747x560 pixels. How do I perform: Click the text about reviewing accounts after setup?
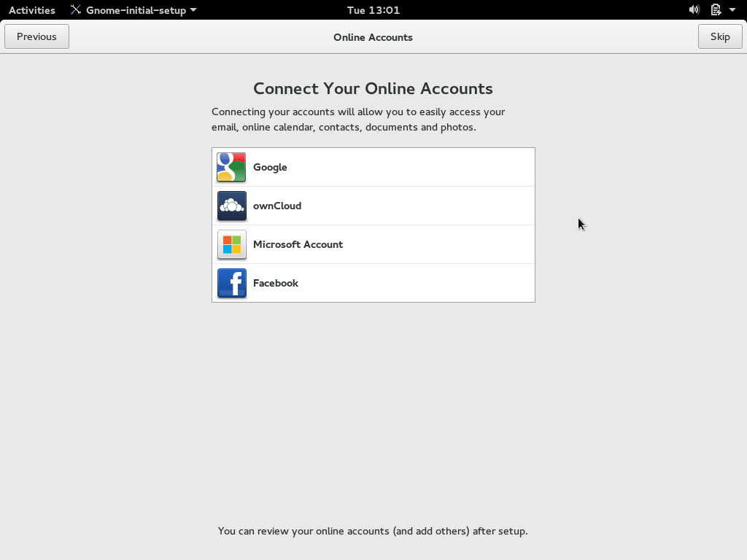[x=373, y=531]
